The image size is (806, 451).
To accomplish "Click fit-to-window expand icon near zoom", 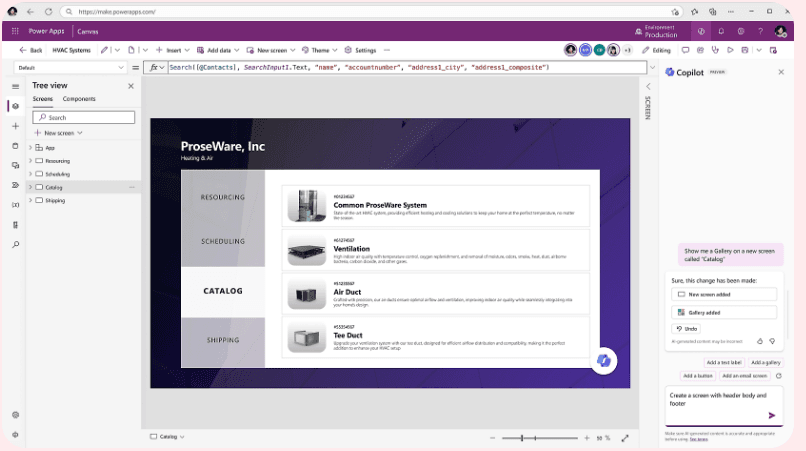I will pyautogui.click(x=626, y=437).
